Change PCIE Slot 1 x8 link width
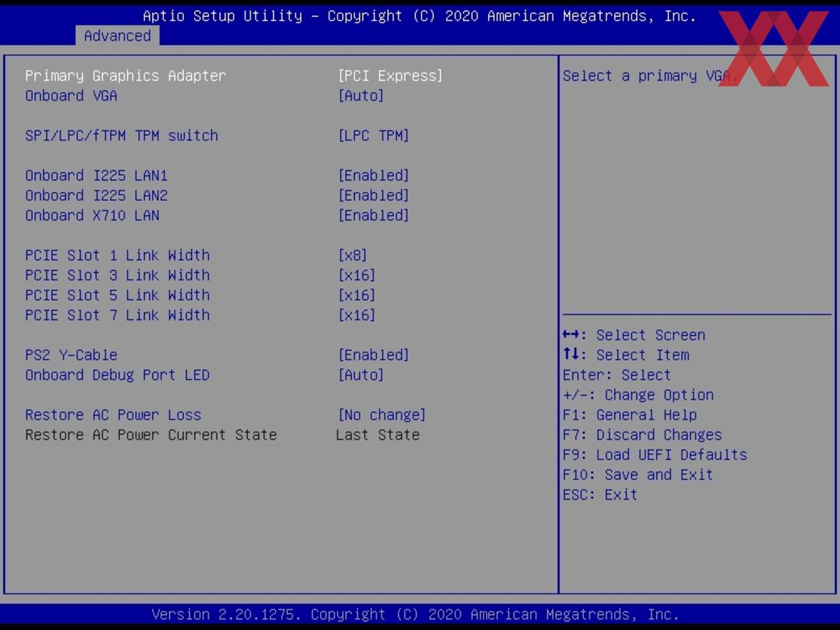 click(353, 255)
